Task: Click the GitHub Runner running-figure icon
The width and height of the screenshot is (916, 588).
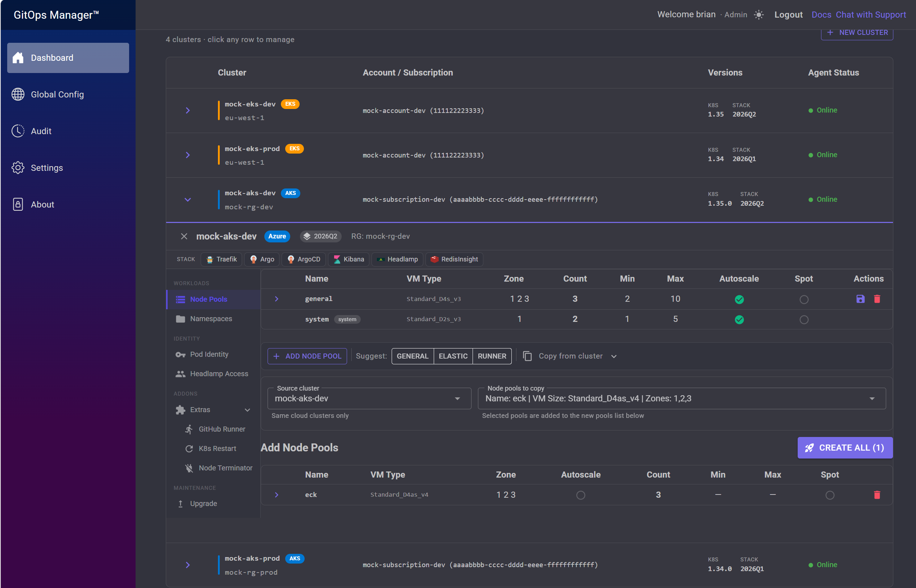Action: coord(189,429)
